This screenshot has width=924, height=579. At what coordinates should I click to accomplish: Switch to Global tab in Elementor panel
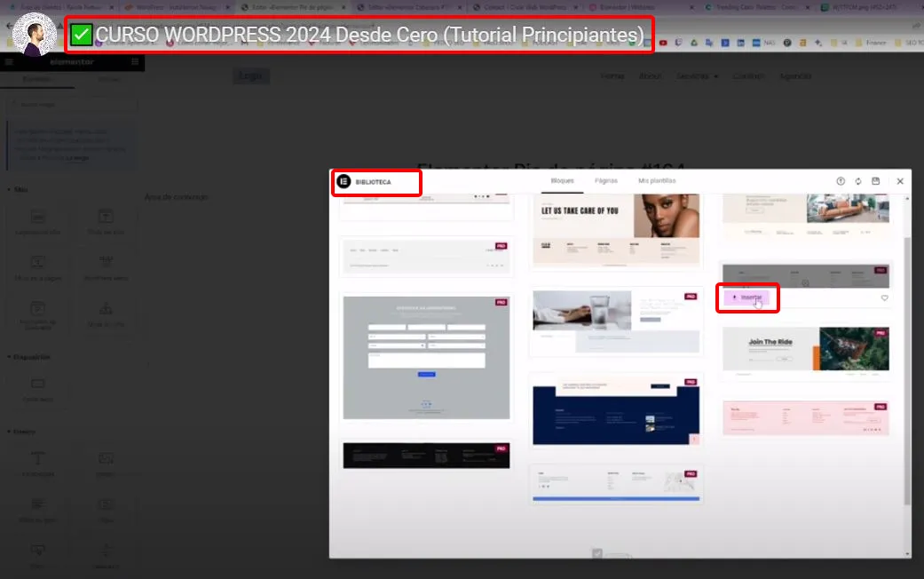107,79
